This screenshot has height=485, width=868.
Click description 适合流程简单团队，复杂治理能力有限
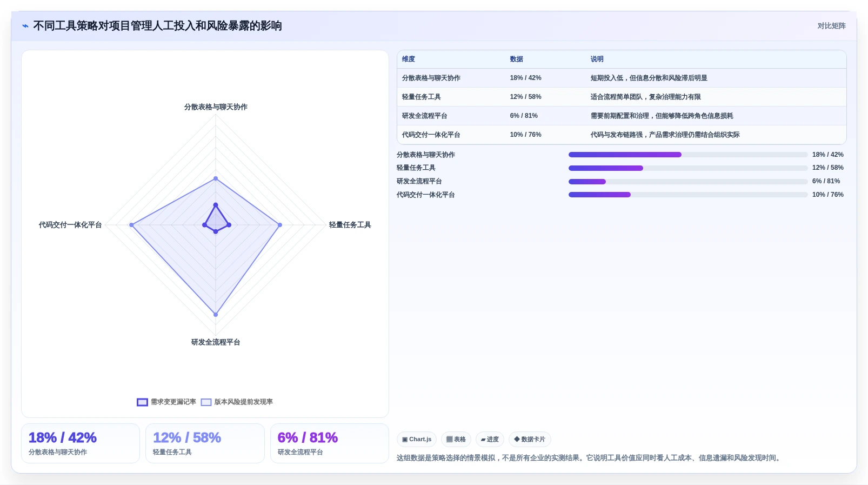(x=645, y=97)
